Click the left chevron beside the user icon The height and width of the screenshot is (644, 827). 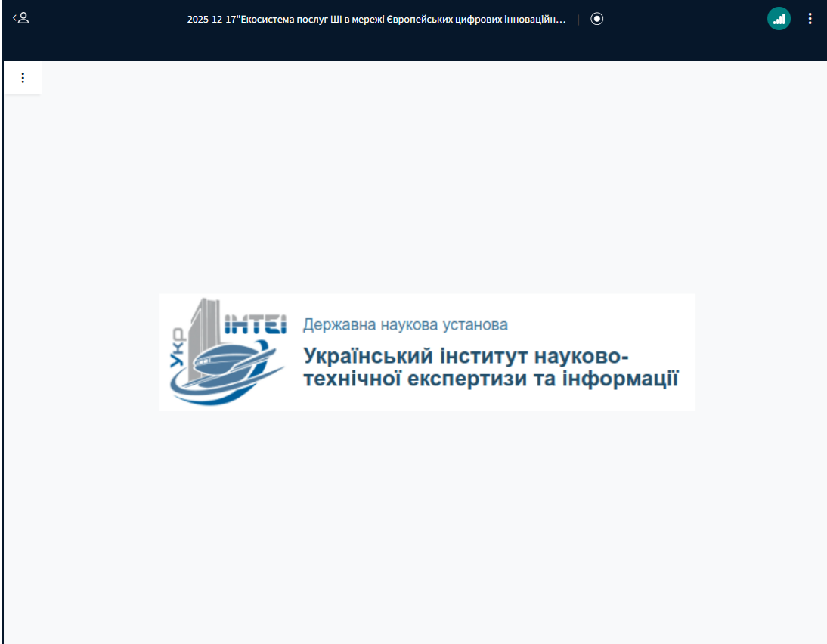14,18
